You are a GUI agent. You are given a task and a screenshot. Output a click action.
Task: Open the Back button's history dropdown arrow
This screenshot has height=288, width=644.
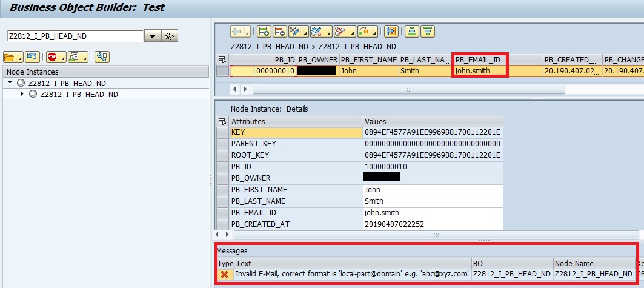point(247,32)
